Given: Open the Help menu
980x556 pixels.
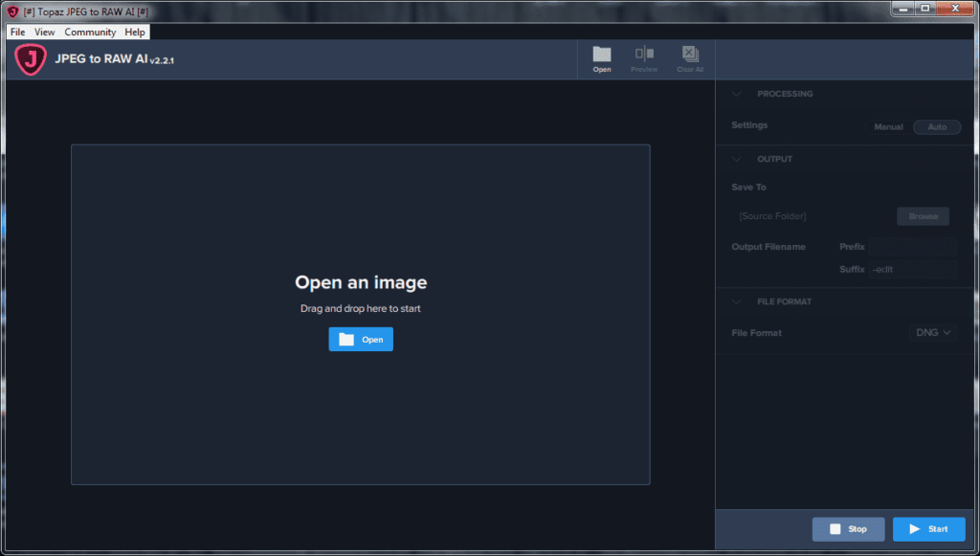Looking at the screenshot, I should [x=134, y=32].
